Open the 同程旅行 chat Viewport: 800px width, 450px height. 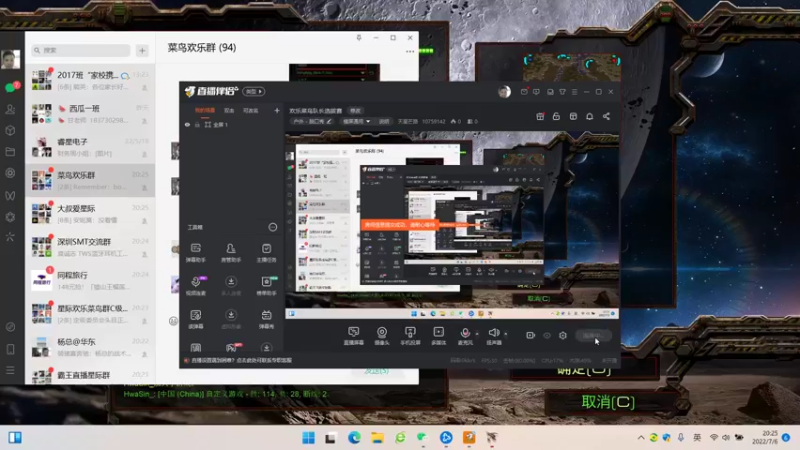point(90,281)
